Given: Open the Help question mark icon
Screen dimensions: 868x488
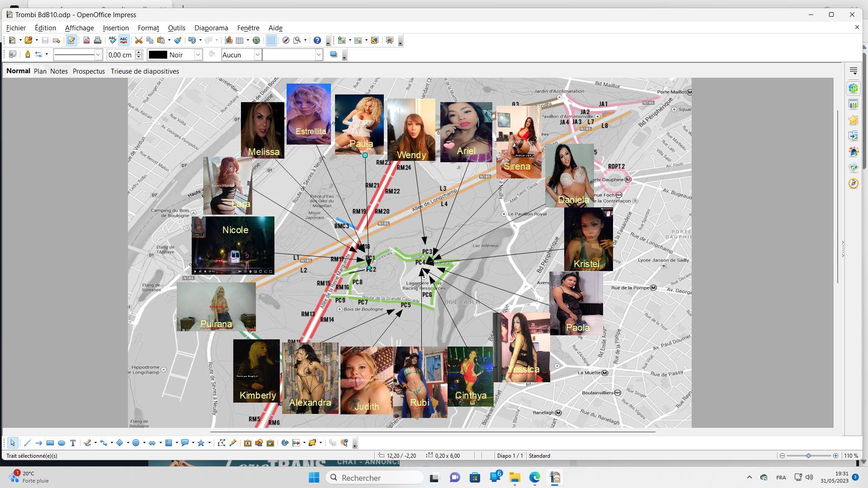Looking at the screenshot, I should pos(317,40).
